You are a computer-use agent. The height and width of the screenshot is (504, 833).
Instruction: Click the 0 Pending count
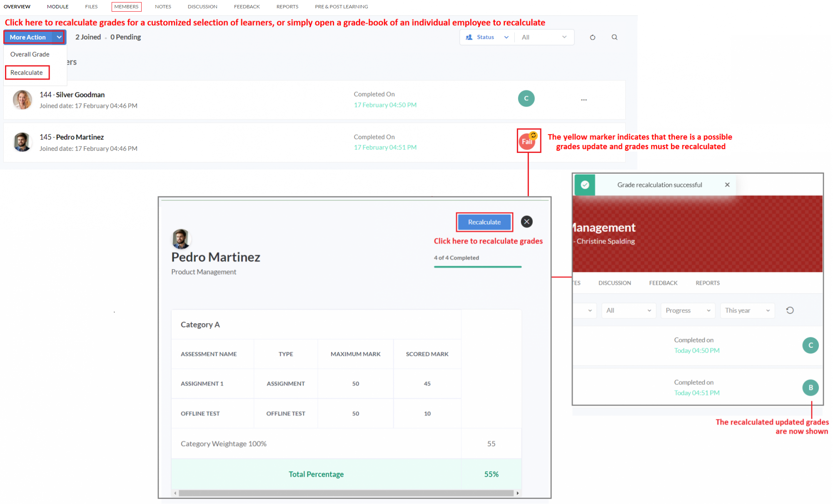coord(125,37)
